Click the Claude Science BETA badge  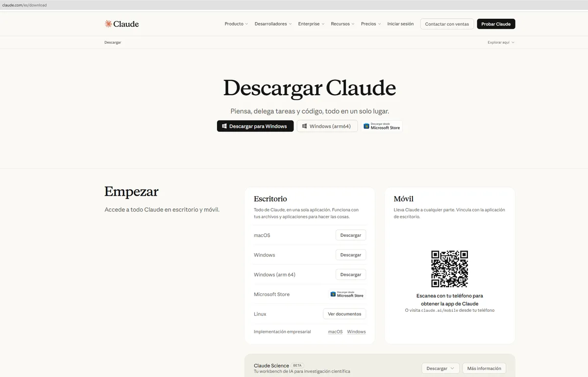tap(297, 366)
